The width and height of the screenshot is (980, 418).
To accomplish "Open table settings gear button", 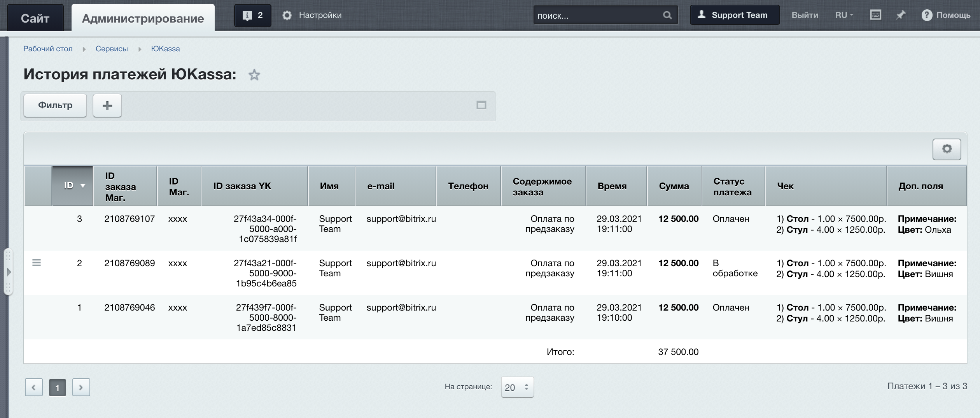I will coord(946,149).
